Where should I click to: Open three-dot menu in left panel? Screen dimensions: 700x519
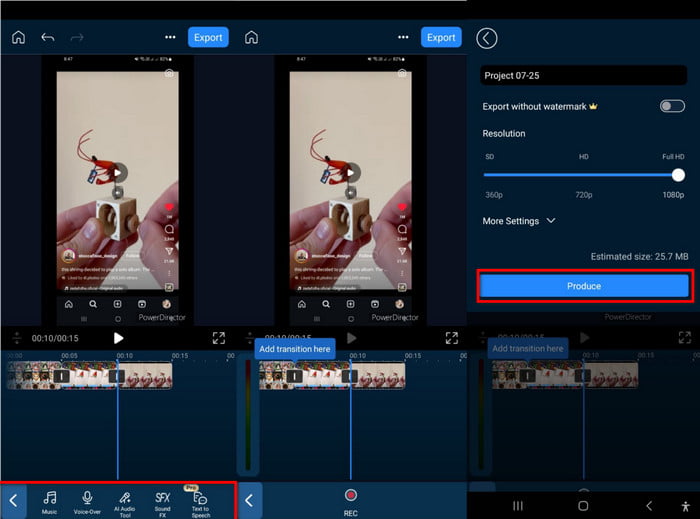170,37
